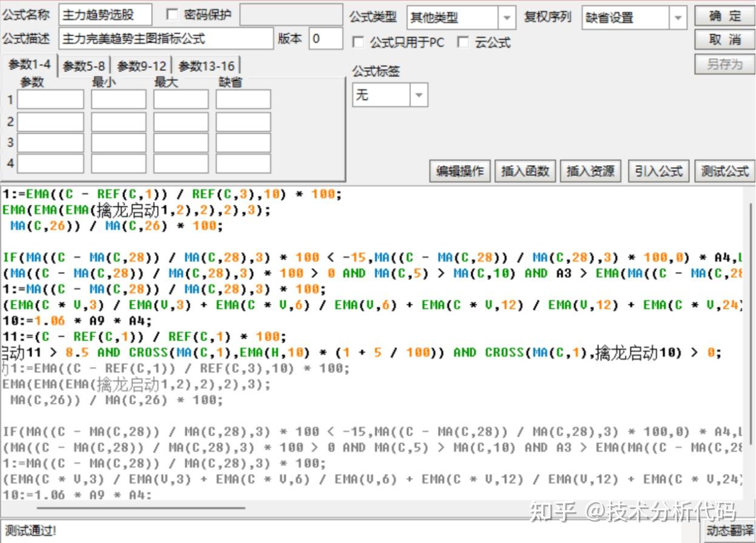Click row 4 参数 name field
Viewport: 756px width, 543px height.
(50, 163)
